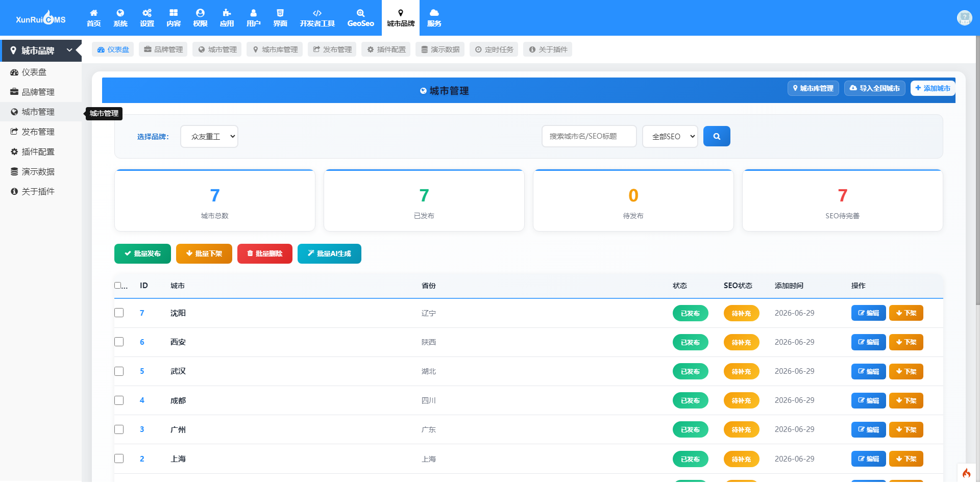Open 发布管理 in left sidebar
The width and height of the screenshot is (980, 485).
pyautogui.click(x=41, y=132)
